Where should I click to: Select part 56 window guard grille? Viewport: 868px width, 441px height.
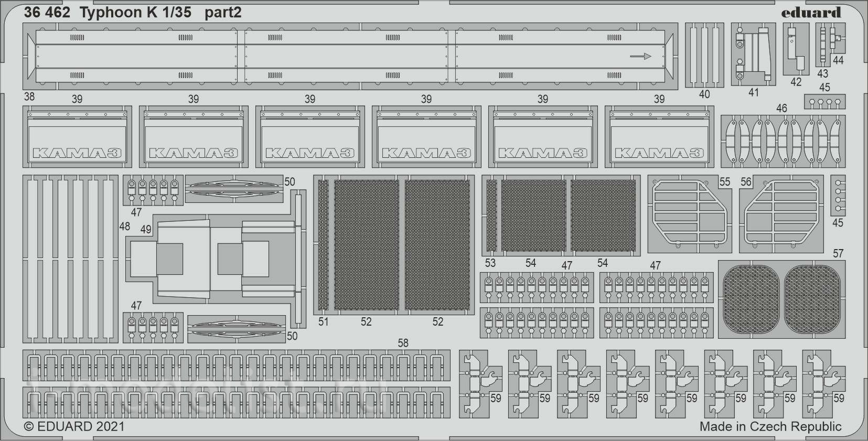[781, 214]
